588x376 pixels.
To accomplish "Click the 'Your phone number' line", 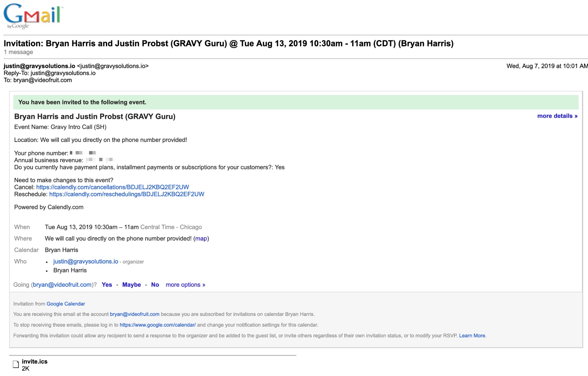I will tap(55, 153).
